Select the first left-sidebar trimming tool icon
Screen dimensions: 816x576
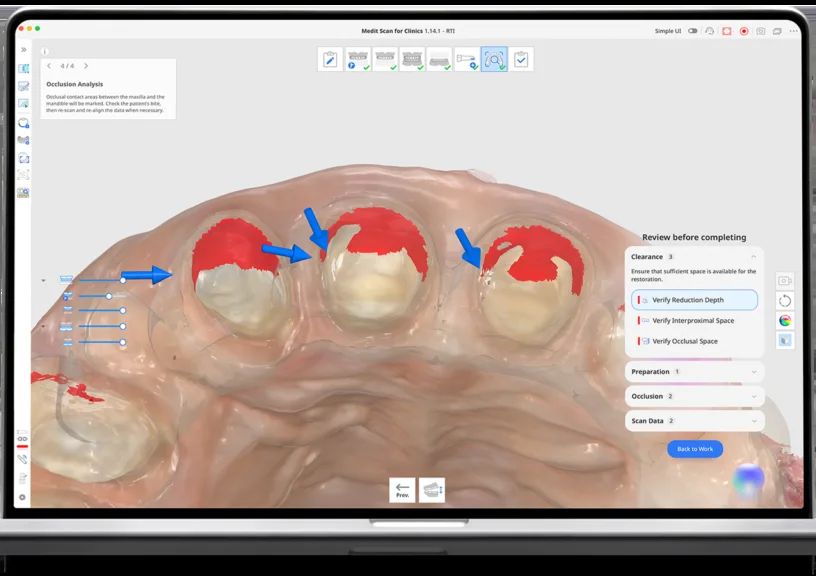click(x=23, y=69)
